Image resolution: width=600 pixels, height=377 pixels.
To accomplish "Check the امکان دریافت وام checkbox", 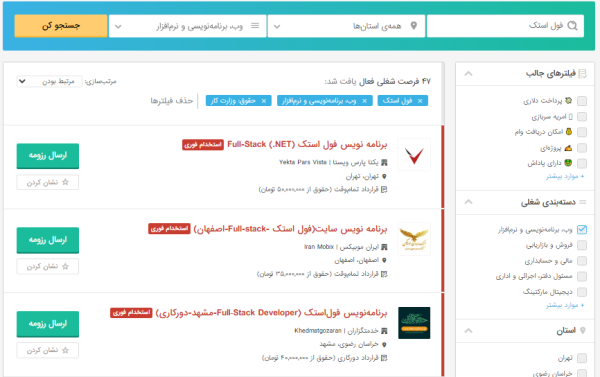I will pyautogui.click(x=582, y=132).
